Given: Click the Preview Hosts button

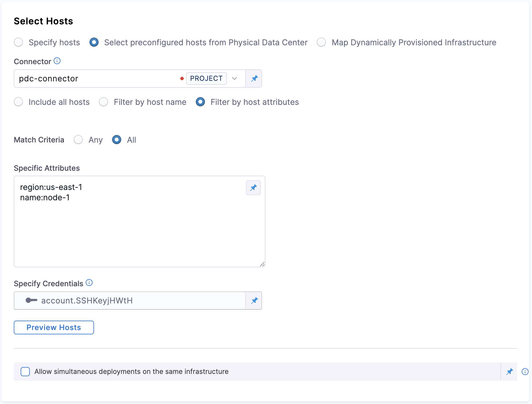Looking at the screenshot, I should (x=54, y=327).
